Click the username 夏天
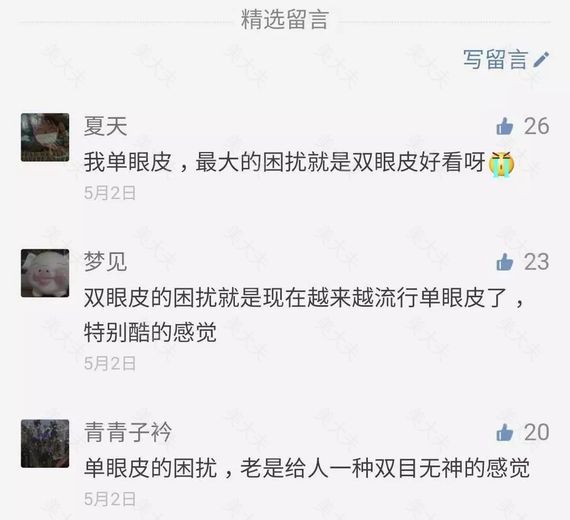570x520 pixels. [105, 126]
